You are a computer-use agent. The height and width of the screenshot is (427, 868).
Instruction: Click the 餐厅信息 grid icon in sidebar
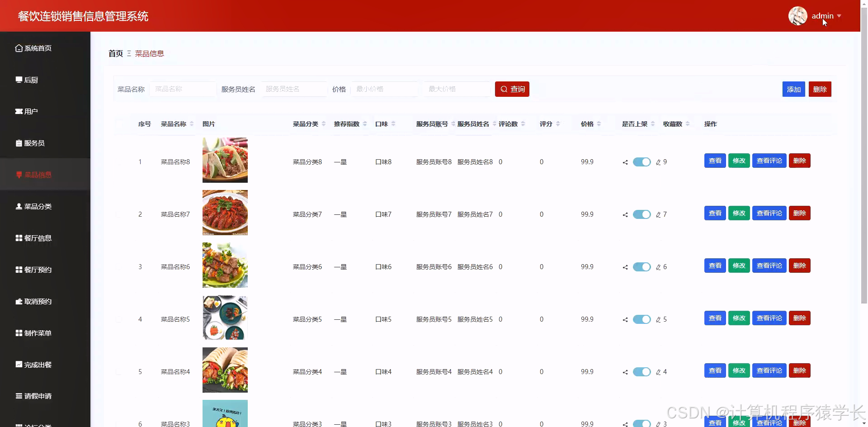pos(19,238)
